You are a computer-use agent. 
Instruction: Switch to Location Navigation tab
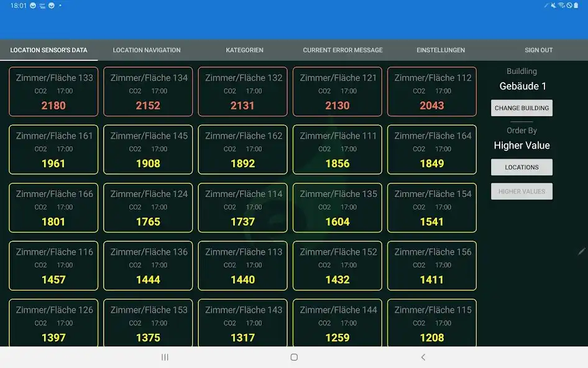pyautogui.click(x=147, y=50)
